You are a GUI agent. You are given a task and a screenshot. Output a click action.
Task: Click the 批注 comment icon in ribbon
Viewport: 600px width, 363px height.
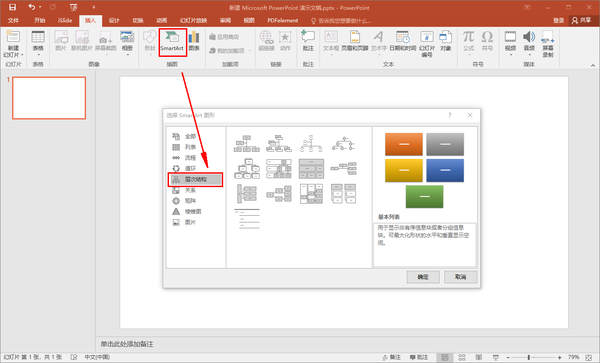(x=308, y=42)
